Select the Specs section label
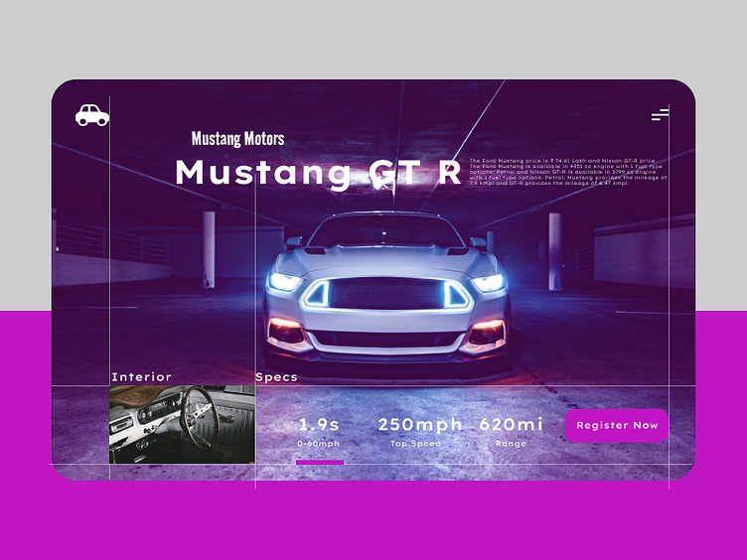This screenshot has width=747, height=560. click(x=276, y=377)
